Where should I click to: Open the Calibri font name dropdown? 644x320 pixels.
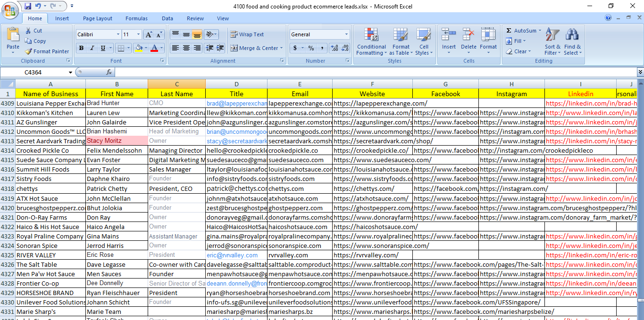pos(118,34)
